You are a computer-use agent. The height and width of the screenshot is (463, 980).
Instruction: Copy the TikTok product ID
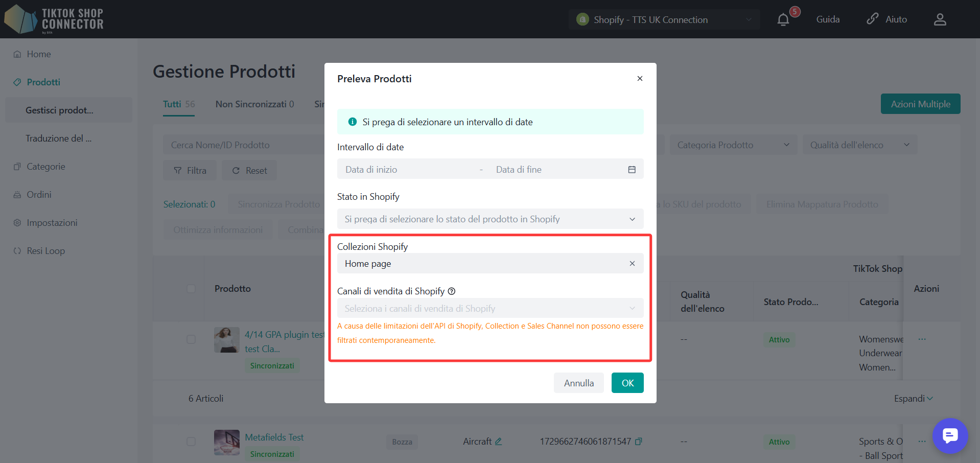click(x=639, y=442)
